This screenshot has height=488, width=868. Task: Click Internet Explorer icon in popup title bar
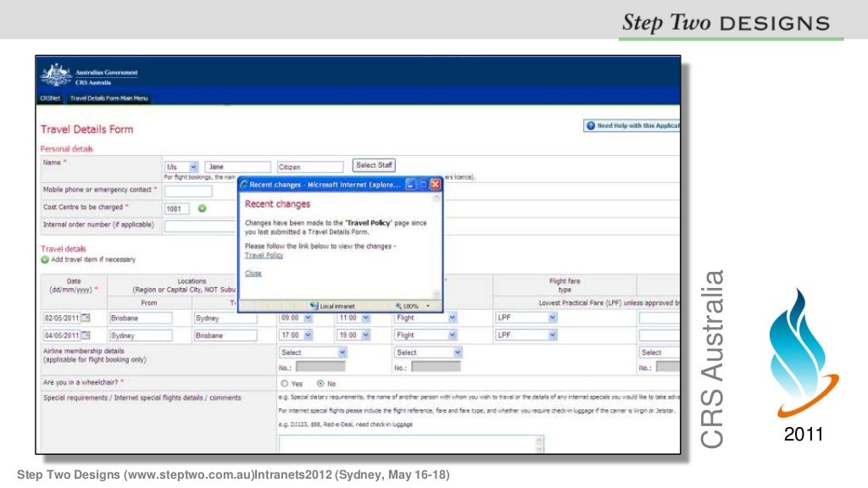click(x=244, y=185)
